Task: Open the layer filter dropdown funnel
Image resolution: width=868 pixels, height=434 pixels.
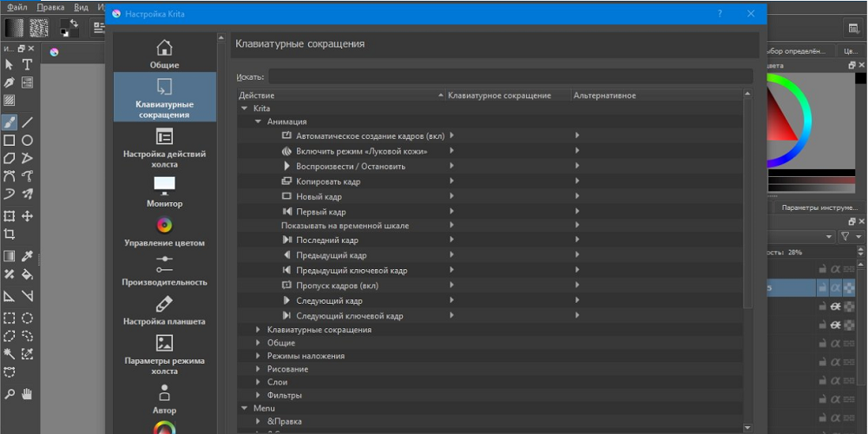Action: point(846,236)
